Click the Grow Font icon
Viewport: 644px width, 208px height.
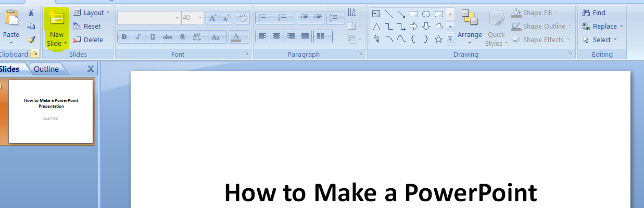pos(212,18)
